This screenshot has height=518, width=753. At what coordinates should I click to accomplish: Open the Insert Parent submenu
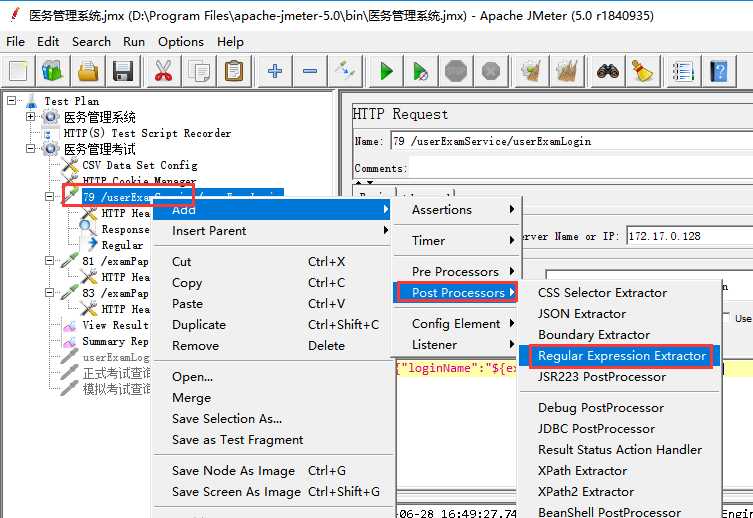pos(272,231)
